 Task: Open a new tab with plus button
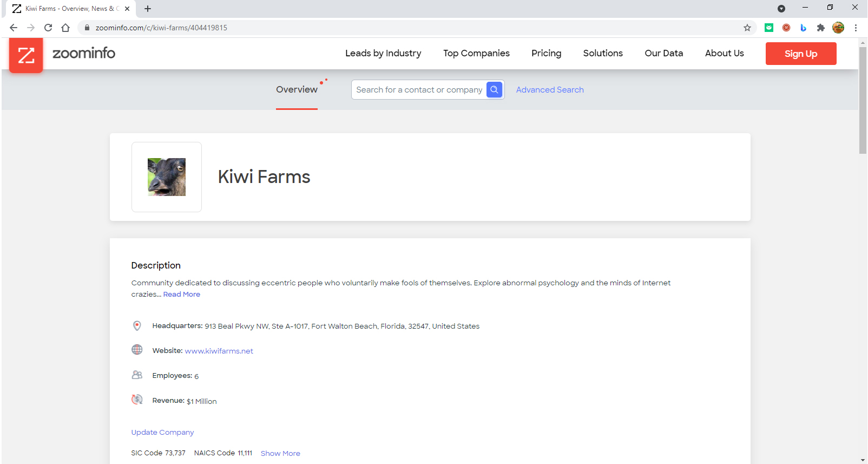click(x=148, y=9)
